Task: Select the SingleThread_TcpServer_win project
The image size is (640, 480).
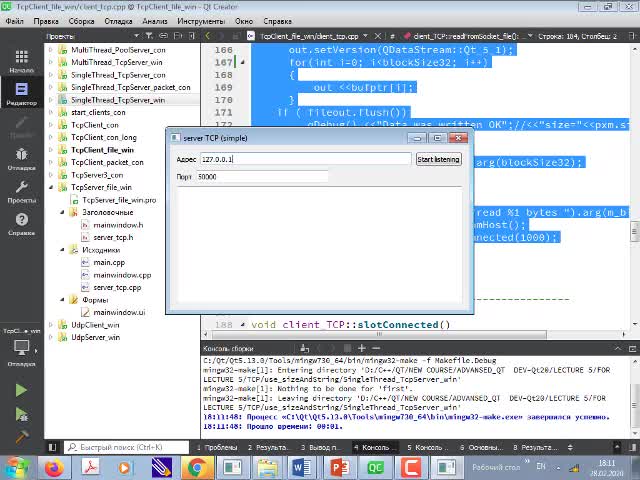Action: [x=118, y=100]
